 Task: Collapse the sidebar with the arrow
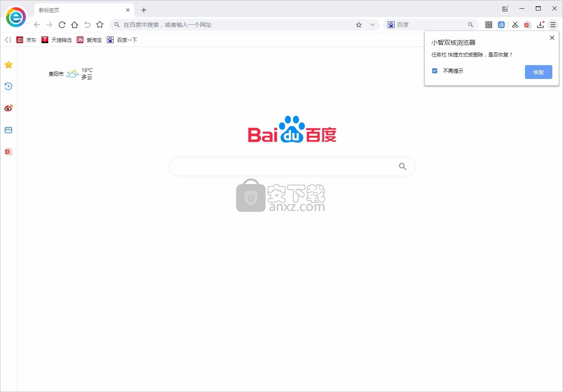click(x=8, y=40)
